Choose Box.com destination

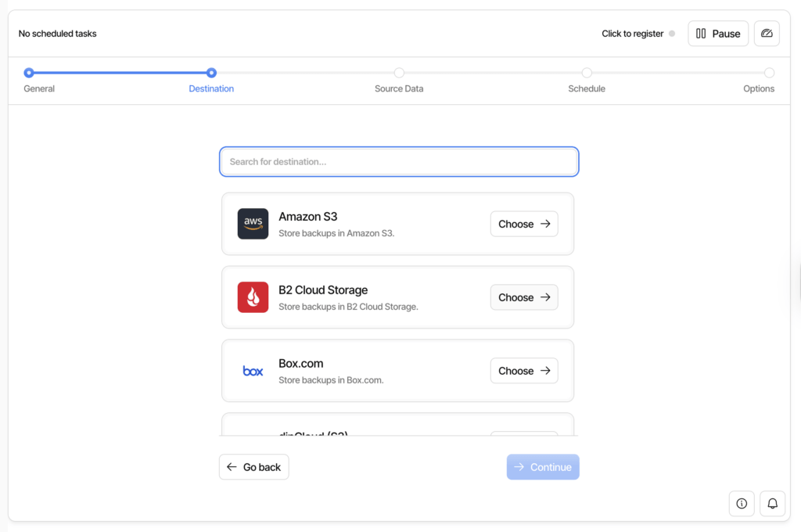(x=524, y=371)
